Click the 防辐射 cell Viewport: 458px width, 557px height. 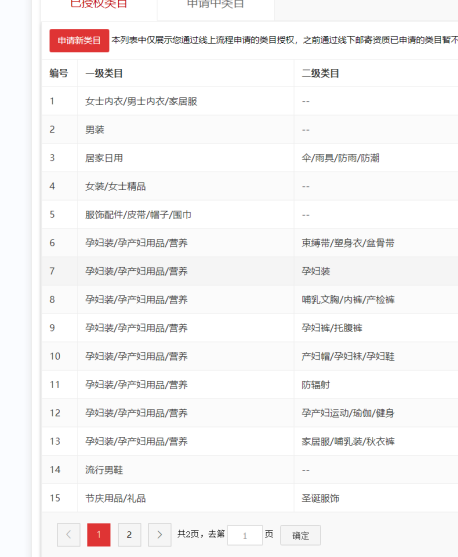point(376,385)
